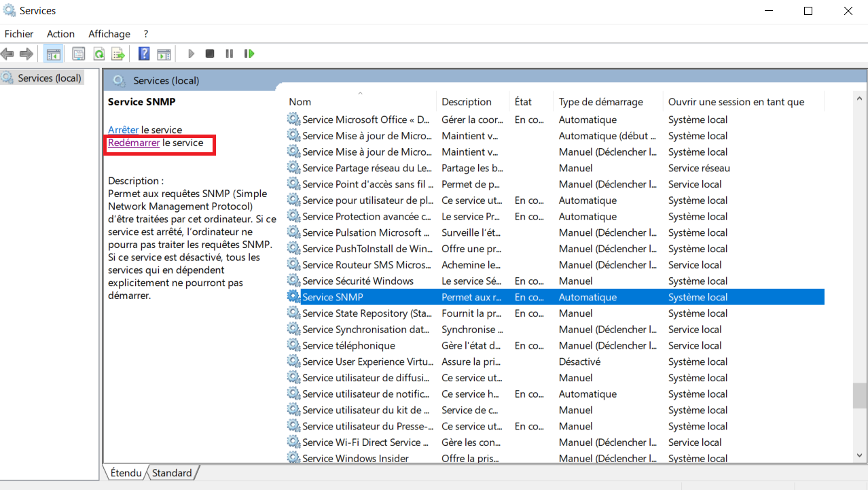
Task: Select the Service Sécurité Windows row
Action: tap(358, 281)
